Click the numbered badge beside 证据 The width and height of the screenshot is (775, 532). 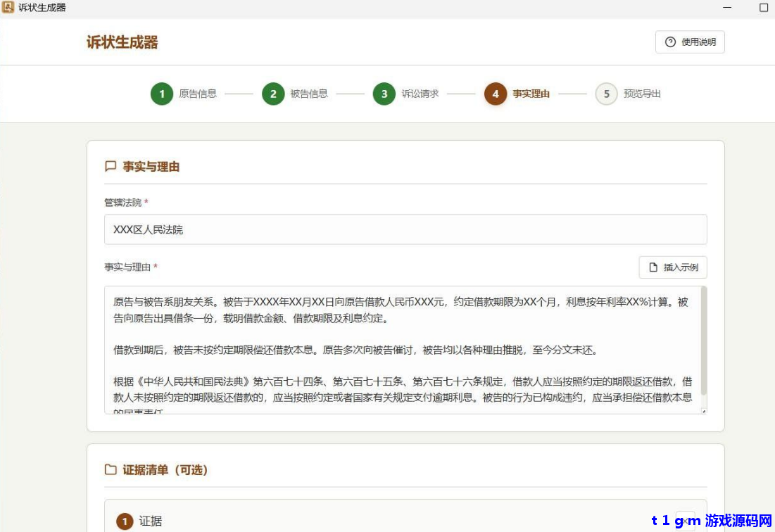[124, 521]
